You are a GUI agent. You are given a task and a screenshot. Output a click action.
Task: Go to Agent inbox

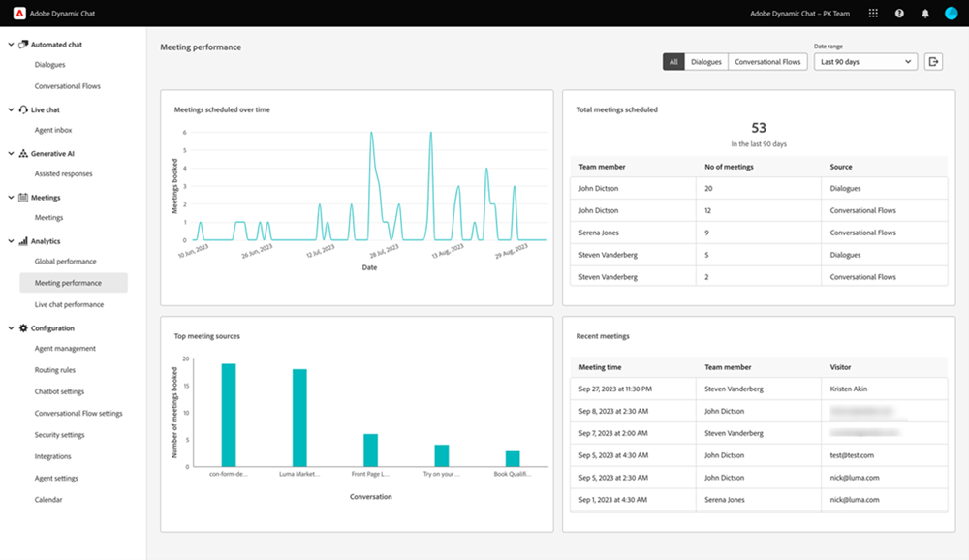pos(53,130)
